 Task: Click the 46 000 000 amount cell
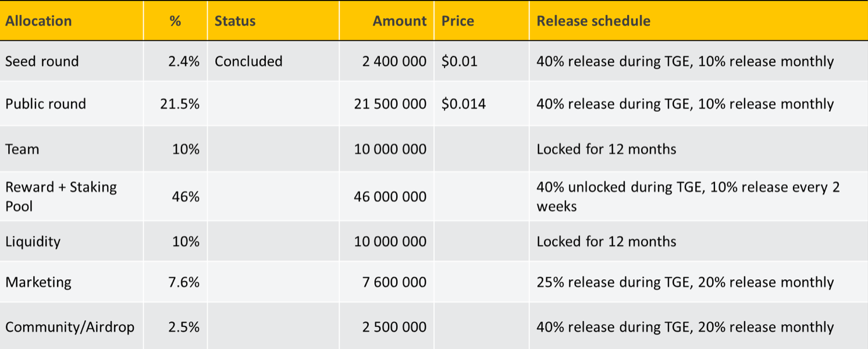click(390, 197)
